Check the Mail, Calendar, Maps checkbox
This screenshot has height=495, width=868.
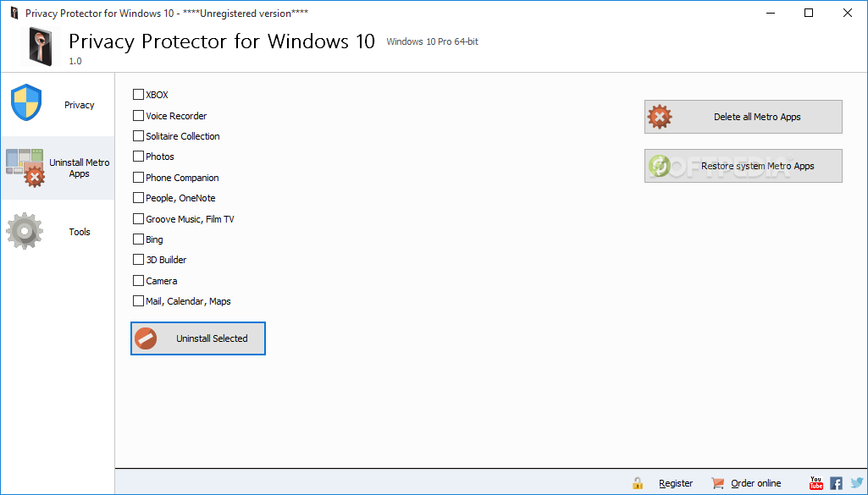click(x=138, y=301)
